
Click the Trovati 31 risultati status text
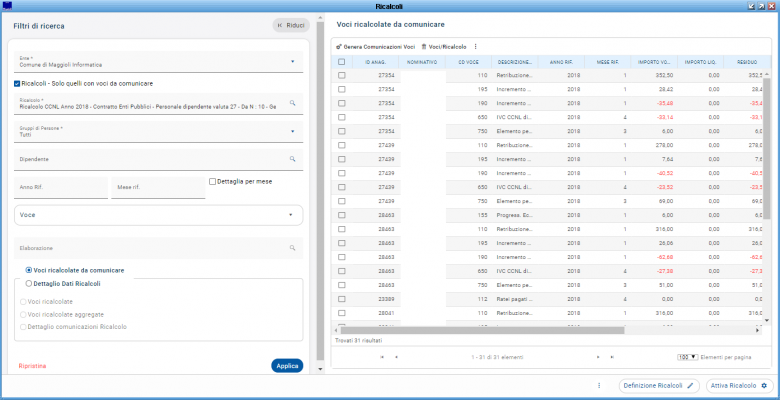point(359,341)
